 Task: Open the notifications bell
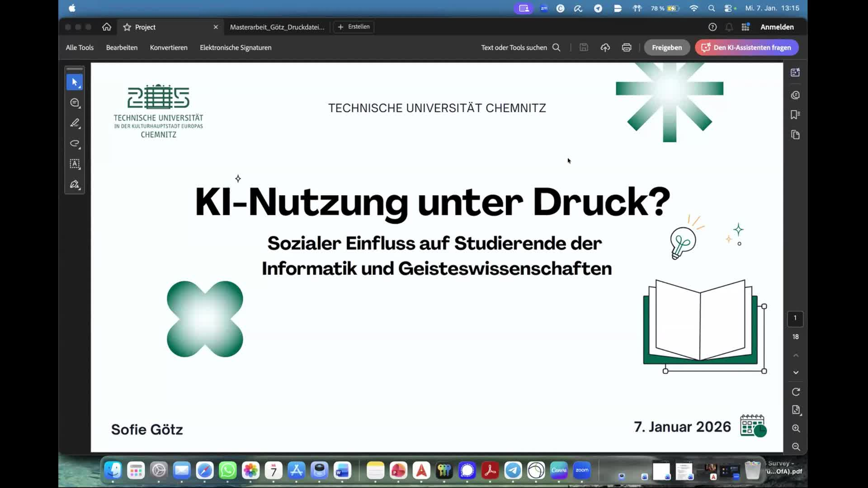pos(729,27)
